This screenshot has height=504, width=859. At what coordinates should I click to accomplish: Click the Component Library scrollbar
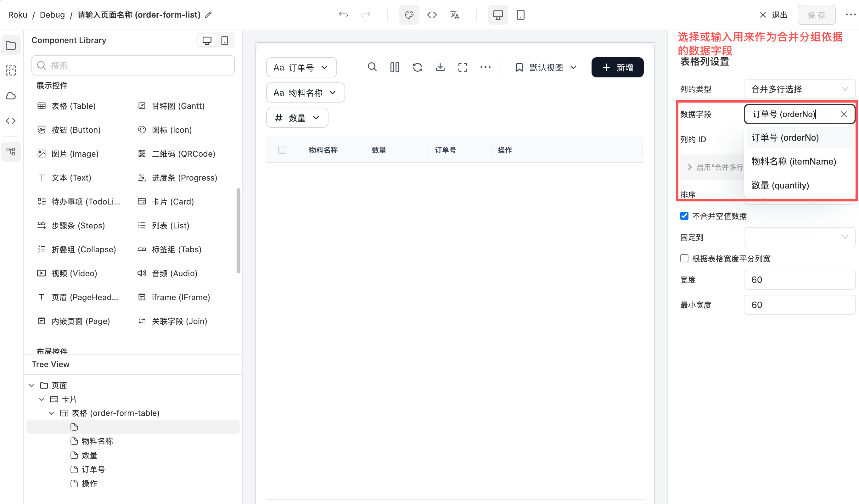coord(238,231)
